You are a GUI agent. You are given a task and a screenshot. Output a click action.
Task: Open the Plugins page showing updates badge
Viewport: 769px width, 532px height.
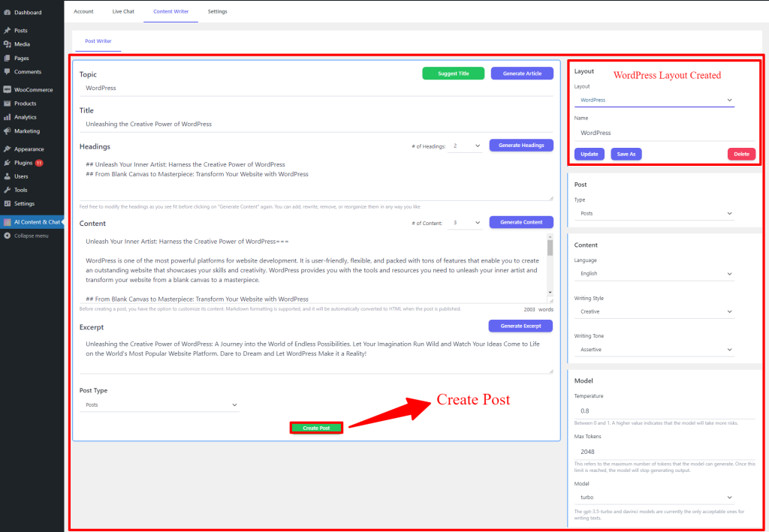pyautogui.click(x=25, y=164)
